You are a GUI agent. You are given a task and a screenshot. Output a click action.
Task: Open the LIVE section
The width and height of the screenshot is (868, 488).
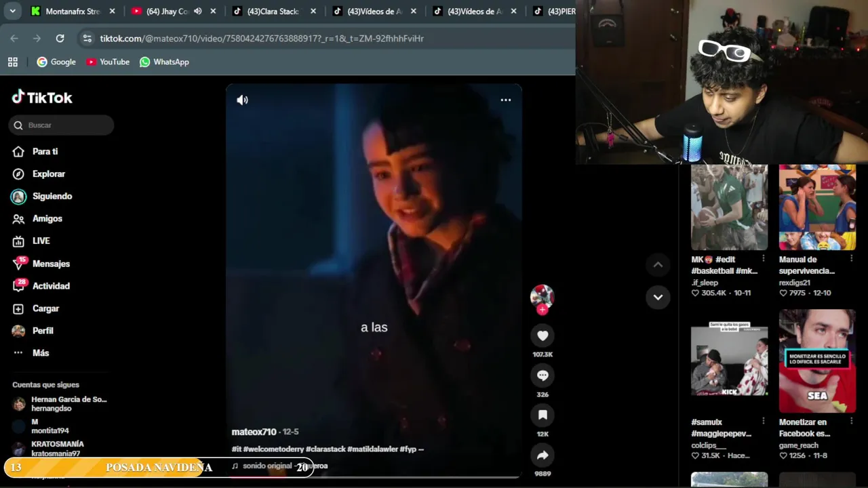pos(31,241)
